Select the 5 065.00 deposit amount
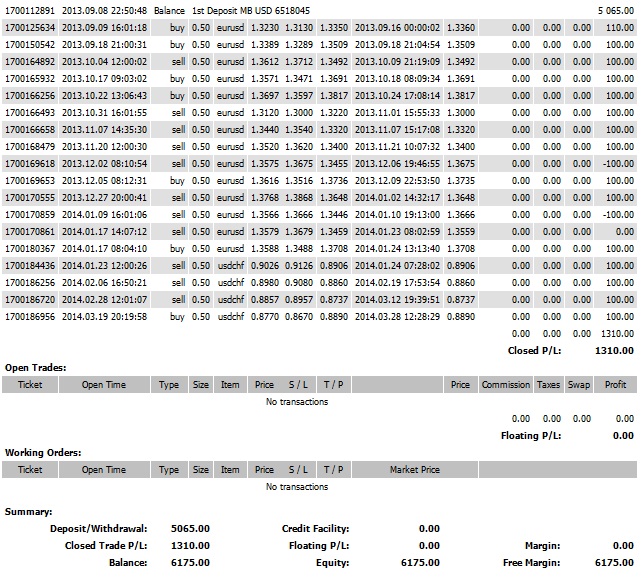 (616, 11)
